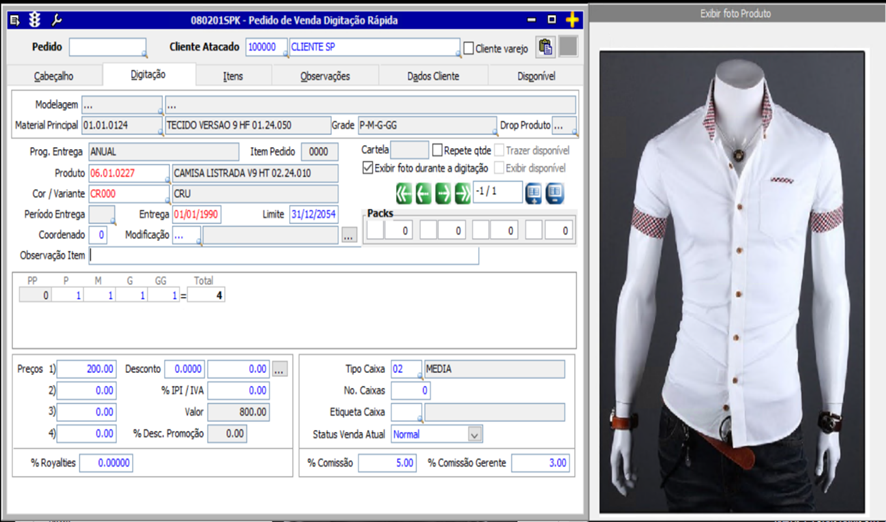Click the blue remove-row icon beside -1 / 1

tap(555, 193)
